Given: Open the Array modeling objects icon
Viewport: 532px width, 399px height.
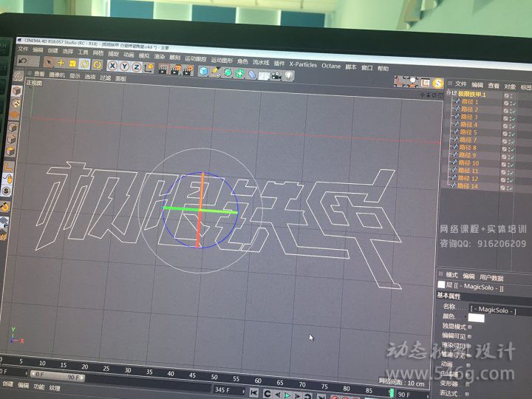Looking at the screenshot, I should point(240,73).
